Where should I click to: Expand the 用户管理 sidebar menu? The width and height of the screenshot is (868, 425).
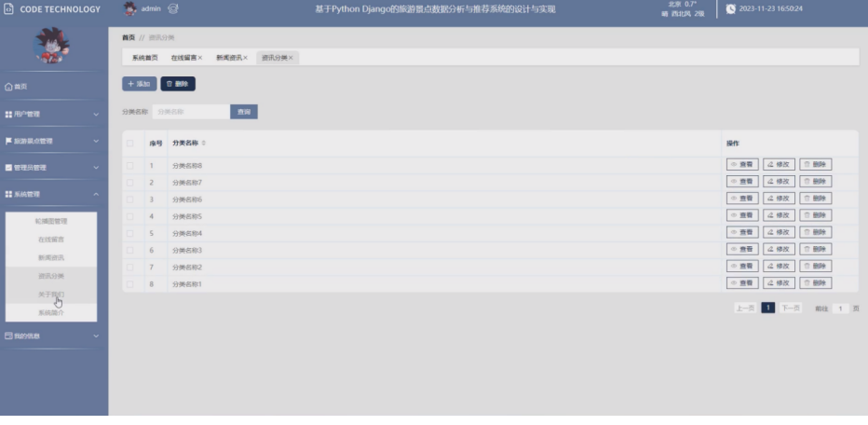(x=53, y=114)
